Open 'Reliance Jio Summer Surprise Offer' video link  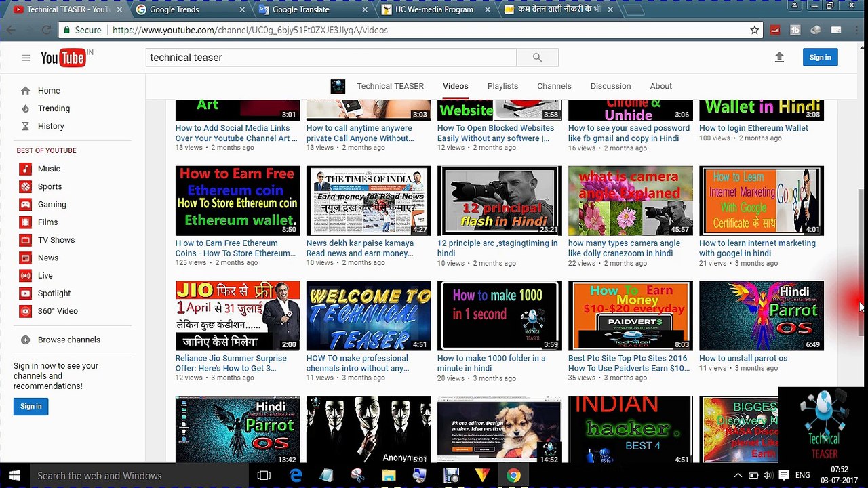click(231, 363)
